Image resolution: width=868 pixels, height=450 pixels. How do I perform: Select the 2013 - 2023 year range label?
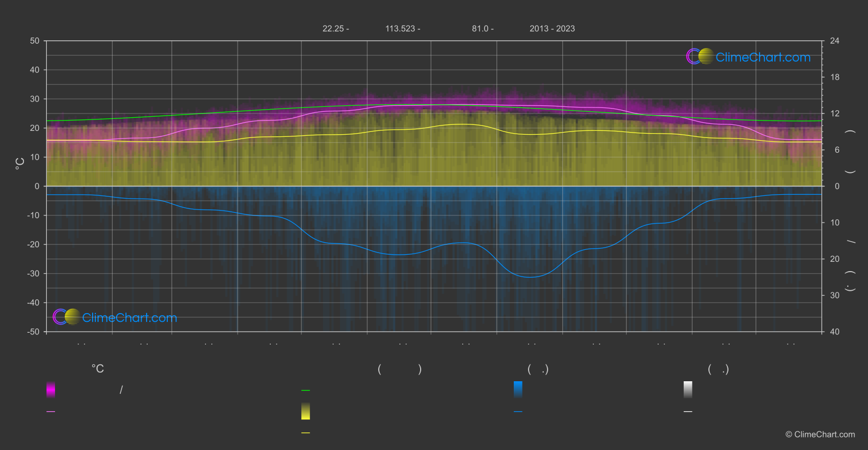pyautogui.click(x=552, y=29)
